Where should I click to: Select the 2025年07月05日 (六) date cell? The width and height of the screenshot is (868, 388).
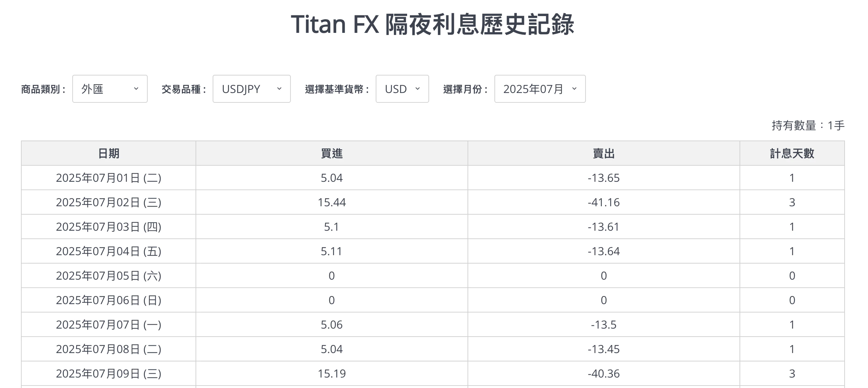click(x=109, y=276)
